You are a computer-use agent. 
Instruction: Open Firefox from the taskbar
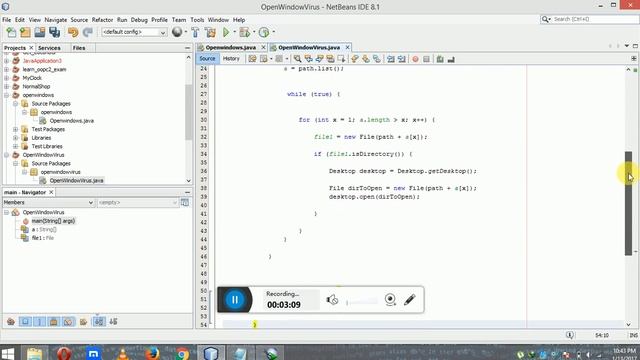pos(152,353)
